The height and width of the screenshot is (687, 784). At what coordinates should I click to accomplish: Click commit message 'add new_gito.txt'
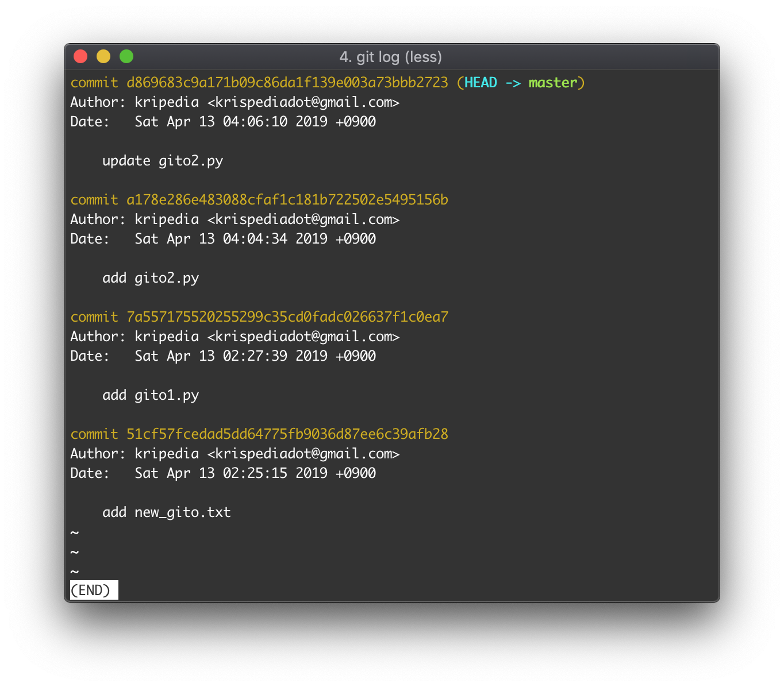[x=167, y=512]
